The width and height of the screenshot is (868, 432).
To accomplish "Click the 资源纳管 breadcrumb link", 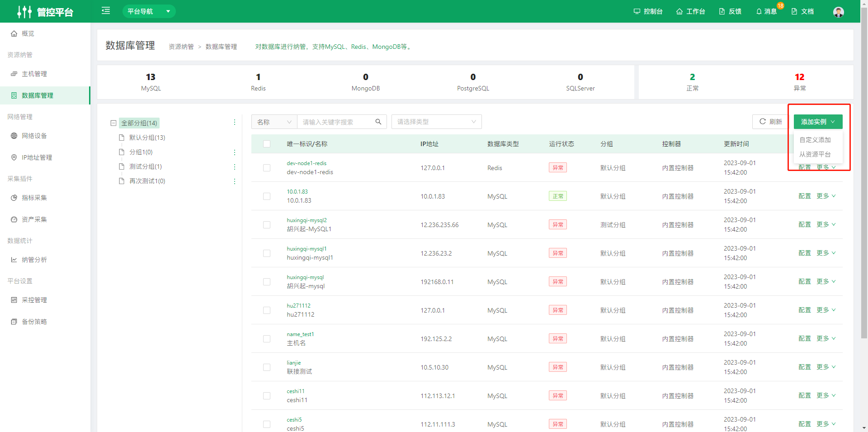I will tap(181, 47).
